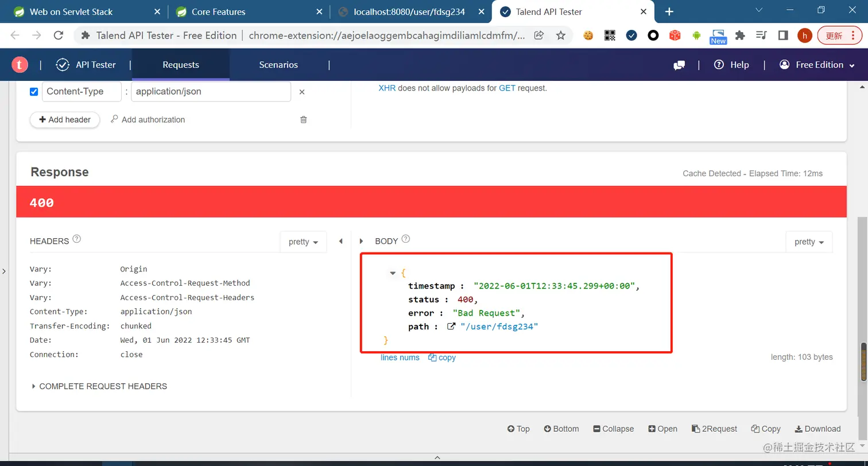This screenshot has width=868, height=466.
Task: Click the header value field application/json
Action: [211, 92]
